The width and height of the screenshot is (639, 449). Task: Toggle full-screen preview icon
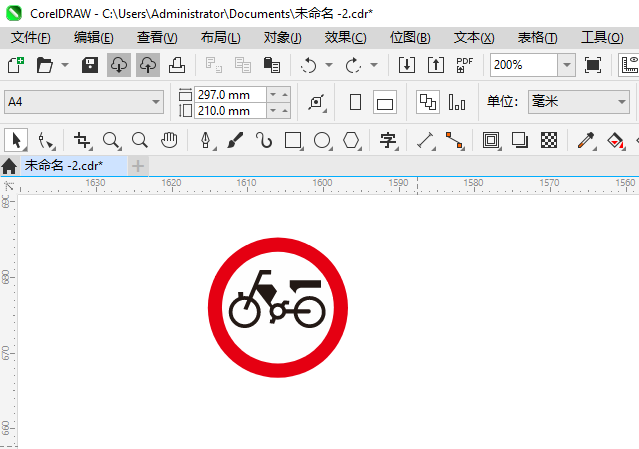(593, 65)
